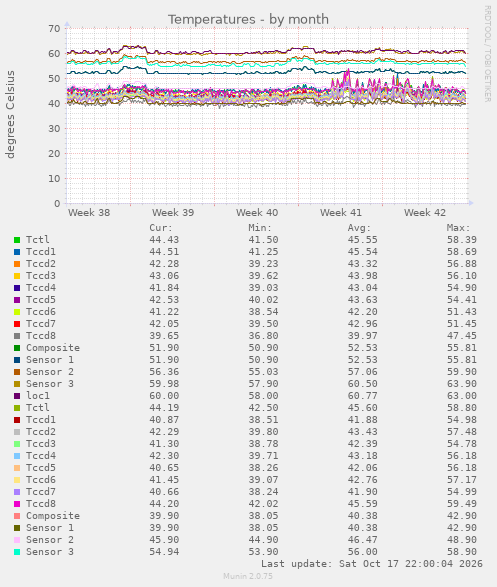Click the Tctl current value 44.43
Image resolution: width=497 pixels, height=587 pixels.
point(164,240)
